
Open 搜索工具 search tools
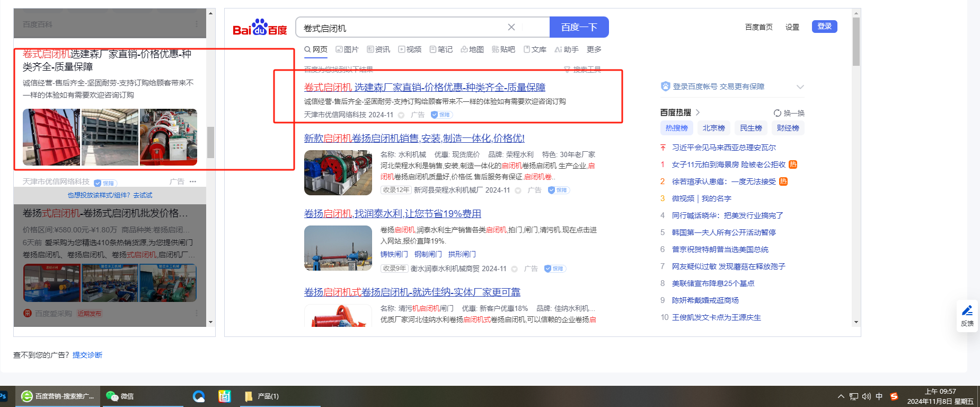coord(582,70)
